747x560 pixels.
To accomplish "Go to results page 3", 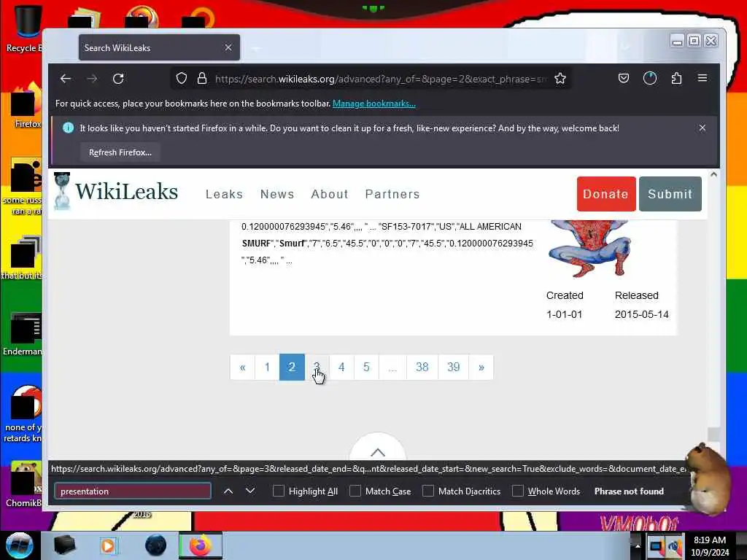I will [x=317, y=367].
